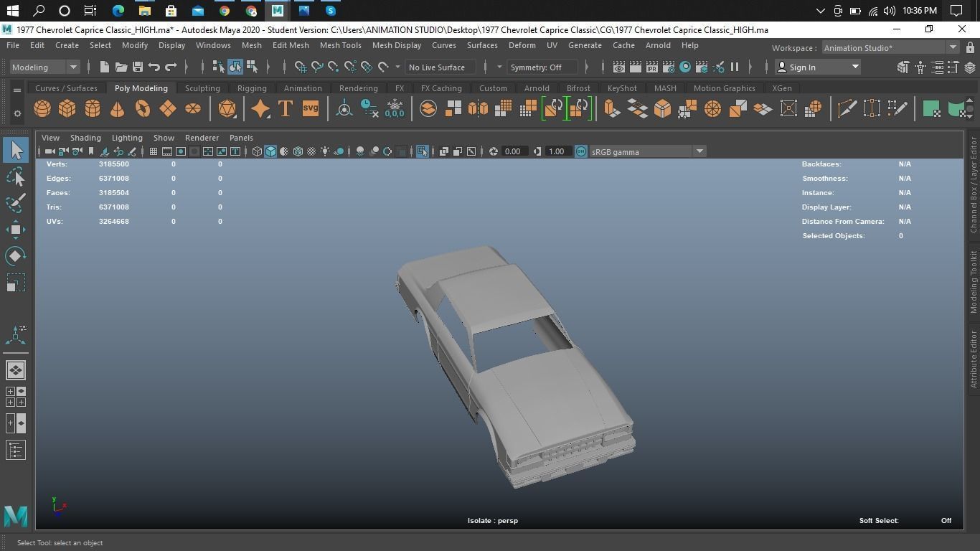This screenshot has height=551, width=980.
Task: Click the Select tool arrow in Tool Box
Action: click(x=15, y=150)
